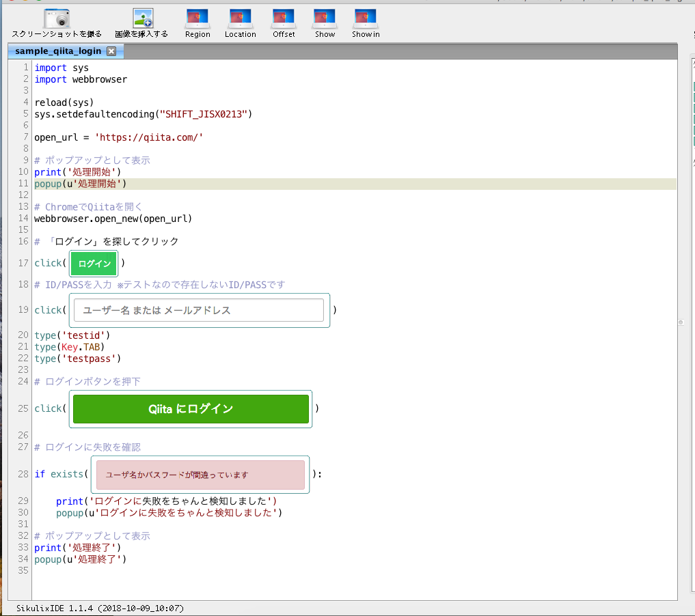Screen dimensions: 695x616
Task: Click the line number 35 in gutter
Action: pyautogui.click(x=23, y=570)
